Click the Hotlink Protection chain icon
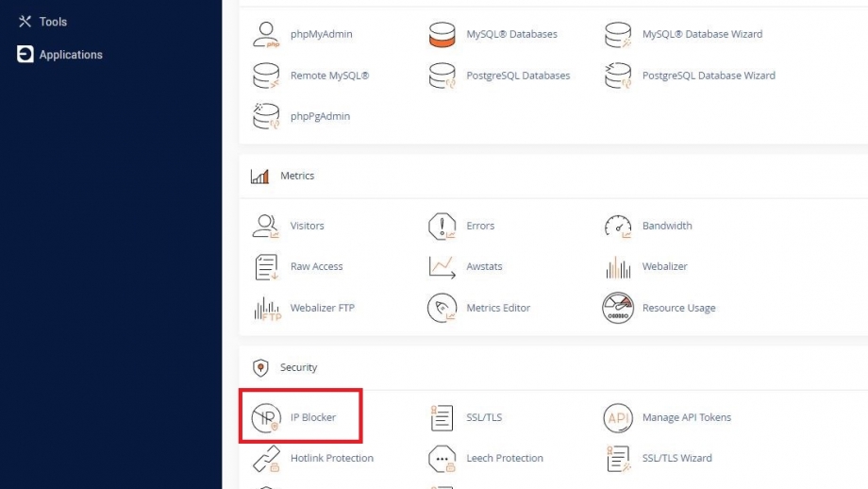This screenshot has width=868, height=489. 266,459
